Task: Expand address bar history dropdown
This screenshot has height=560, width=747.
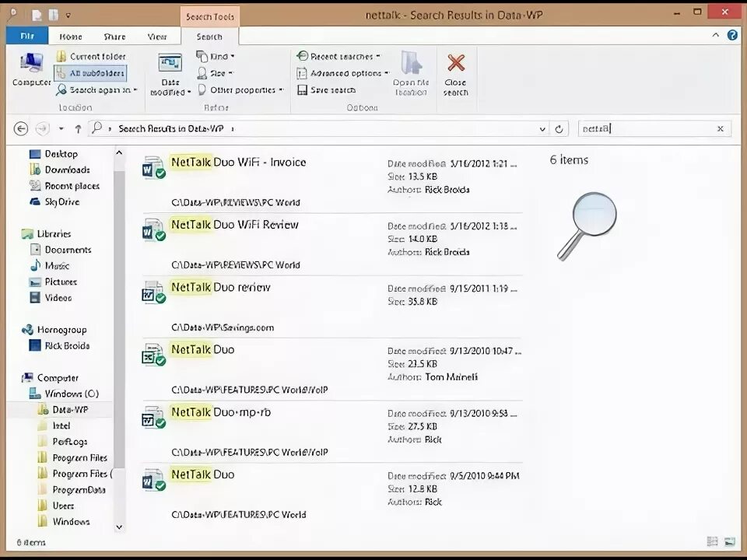Action: coord(542,128)
